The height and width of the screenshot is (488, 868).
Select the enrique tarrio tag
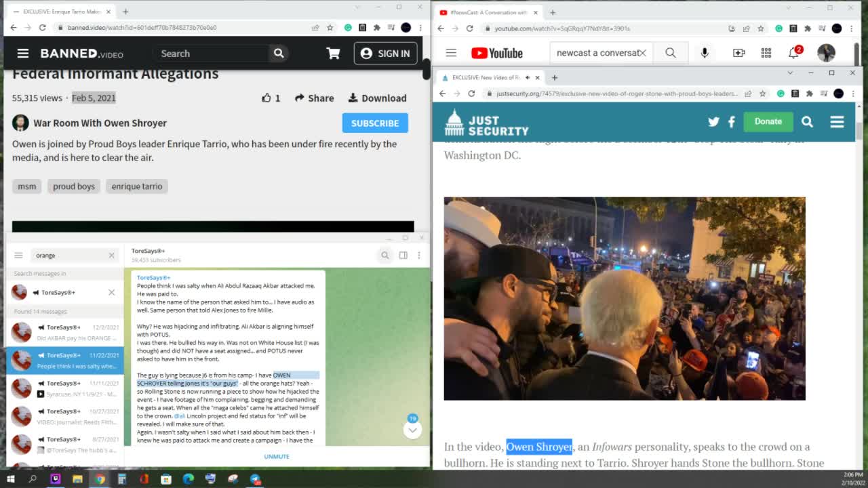tap(137, 186)
